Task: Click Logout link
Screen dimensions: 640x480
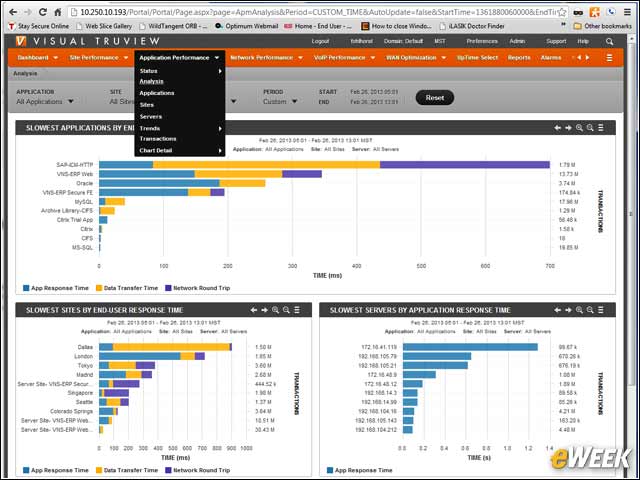Action: click(320, 41)
